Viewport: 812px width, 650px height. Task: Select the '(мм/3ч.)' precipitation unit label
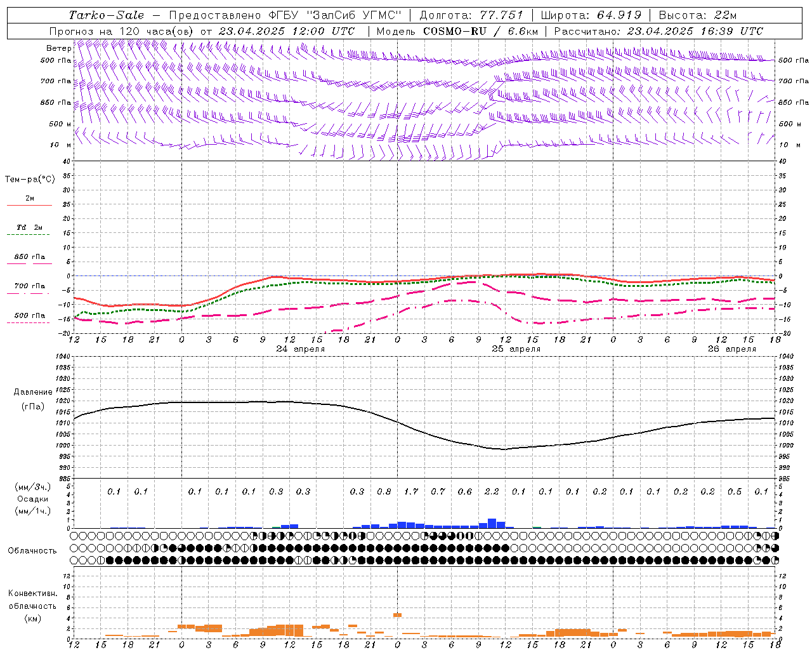tap(32, 487)
